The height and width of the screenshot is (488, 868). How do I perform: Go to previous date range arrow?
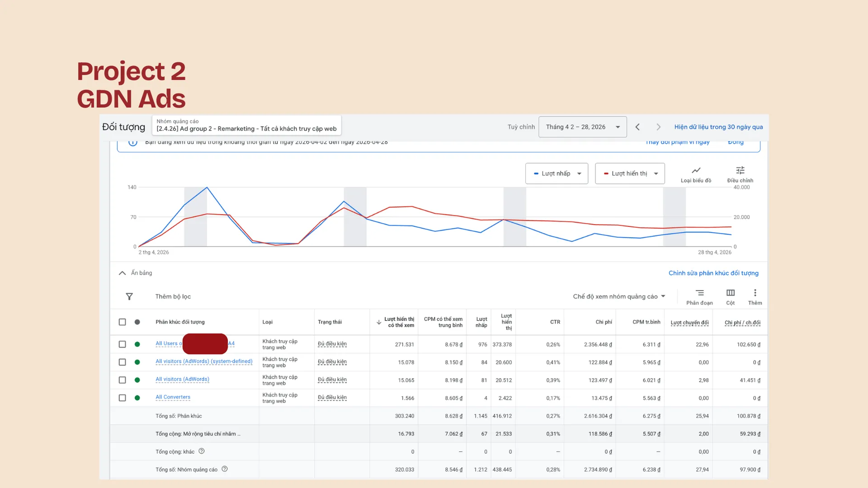tap(637, 127)
